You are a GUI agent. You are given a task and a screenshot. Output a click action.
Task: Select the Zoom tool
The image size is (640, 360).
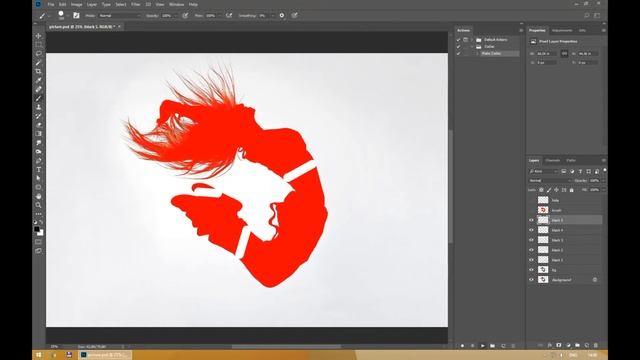coord(38,205)
